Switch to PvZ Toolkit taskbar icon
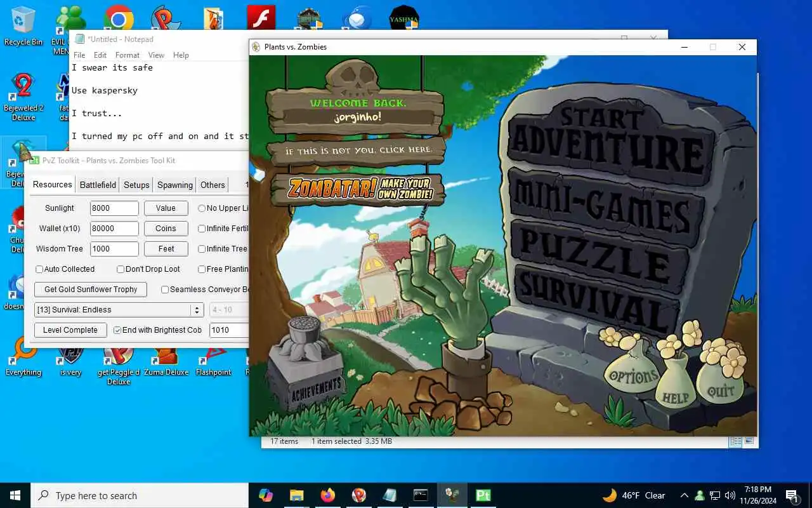This screenshot has width=812, height=508. click(x=483, y=495)
